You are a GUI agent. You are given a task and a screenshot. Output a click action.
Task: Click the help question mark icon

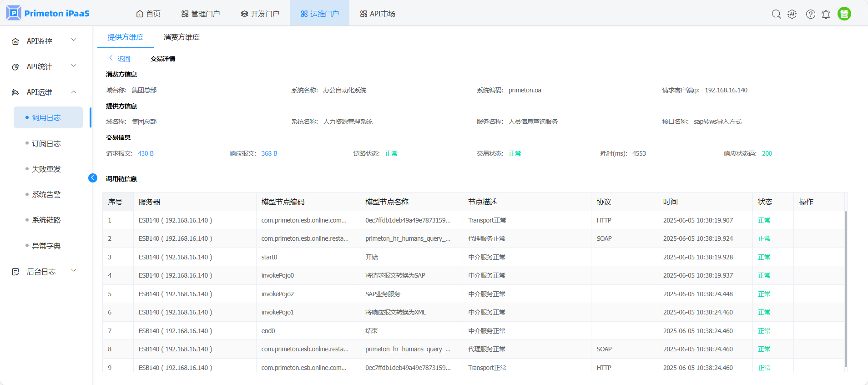[x=810, y=14]
